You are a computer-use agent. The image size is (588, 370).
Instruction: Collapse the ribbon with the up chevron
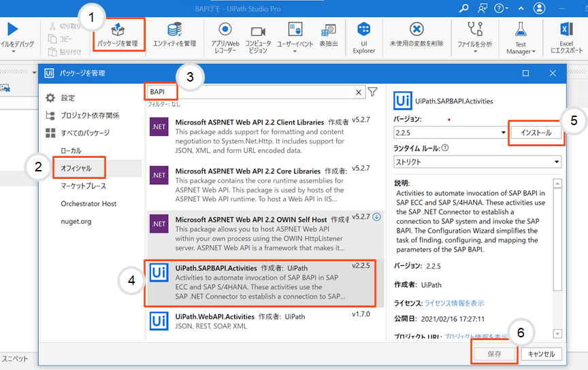[521, 8]
